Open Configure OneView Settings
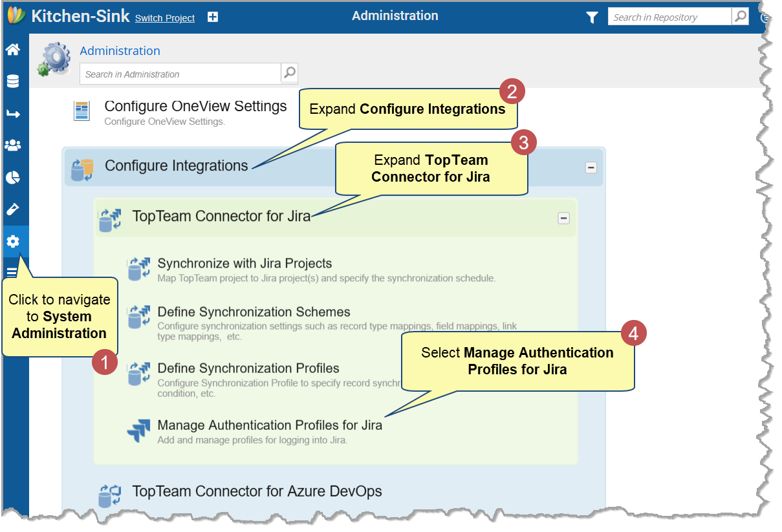The image size is (782, 532). point(195,106)
